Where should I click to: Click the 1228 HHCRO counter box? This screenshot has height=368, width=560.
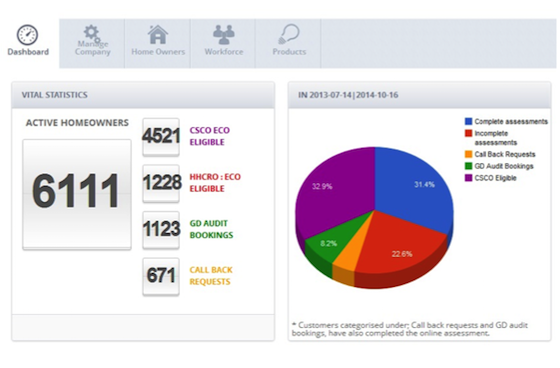point(161,184)
